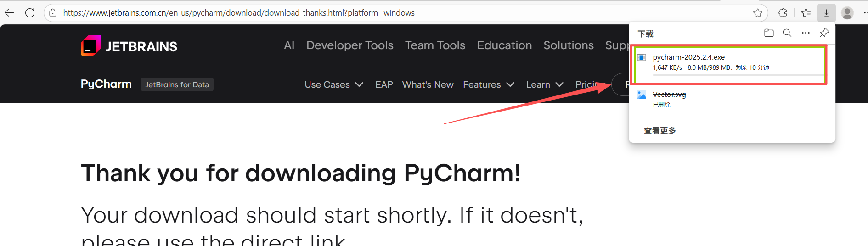Click the PyCharm product name

(106, 84)
